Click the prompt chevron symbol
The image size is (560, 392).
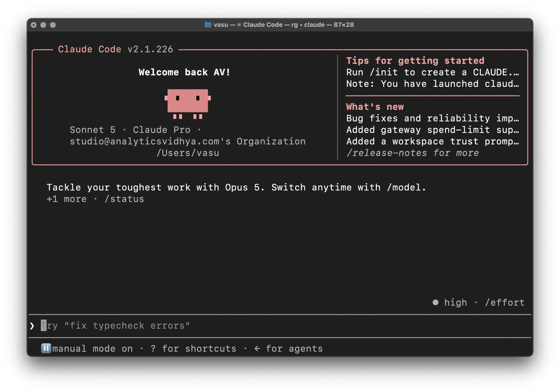coord(32,326)
